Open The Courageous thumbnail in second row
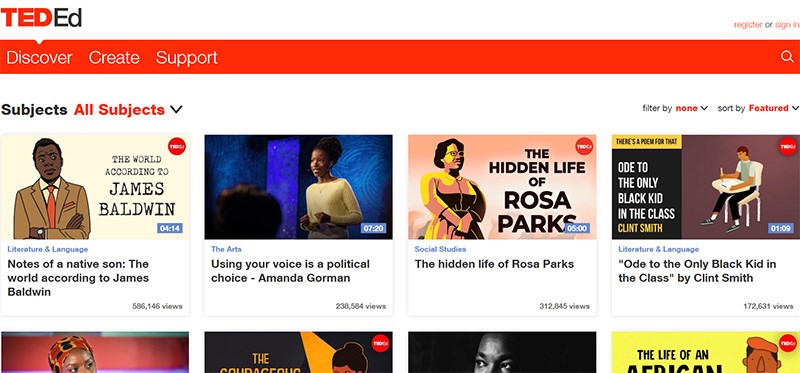 [x=298, y=352]
